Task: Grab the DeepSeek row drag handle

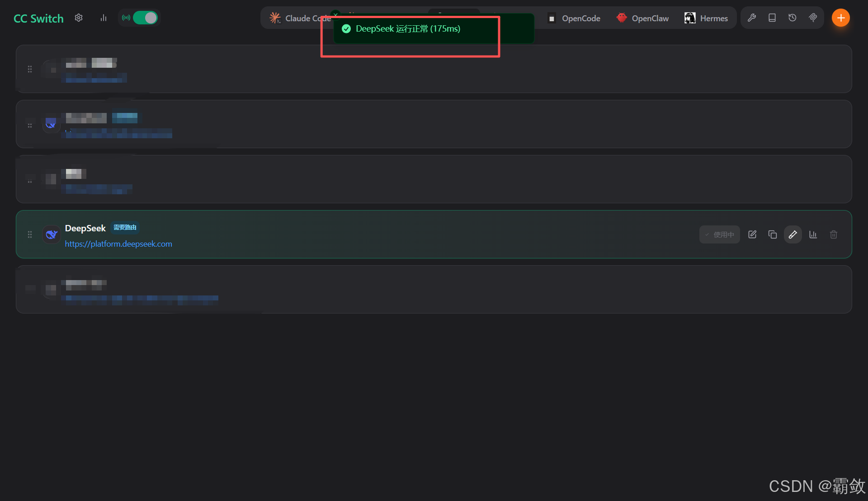Action: [x=30, y=234]
